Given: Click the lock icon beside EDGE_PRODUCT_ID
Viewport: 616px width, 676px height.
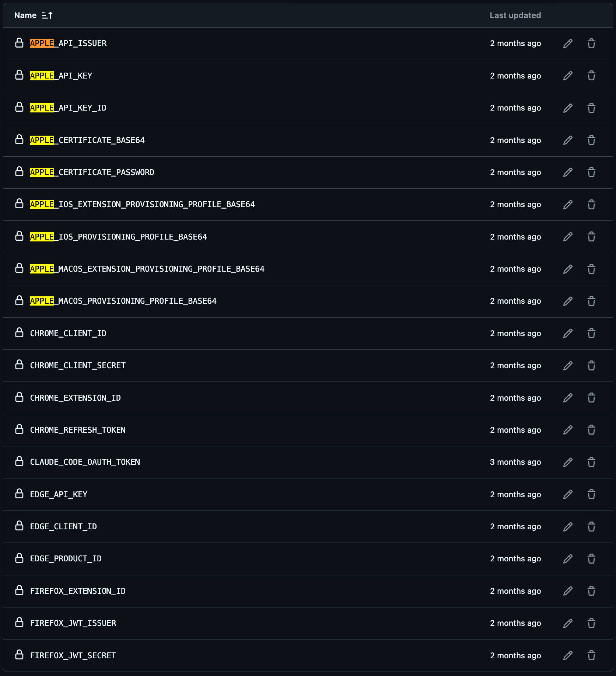Looking at the screenshot, I should (x=19, y=558).
